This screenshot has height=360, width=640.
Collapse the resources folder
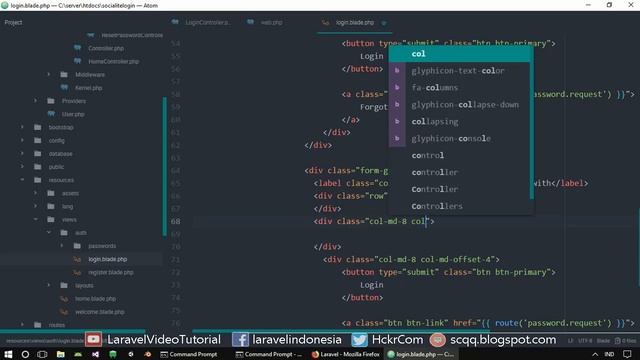click(x=22, y=180)
